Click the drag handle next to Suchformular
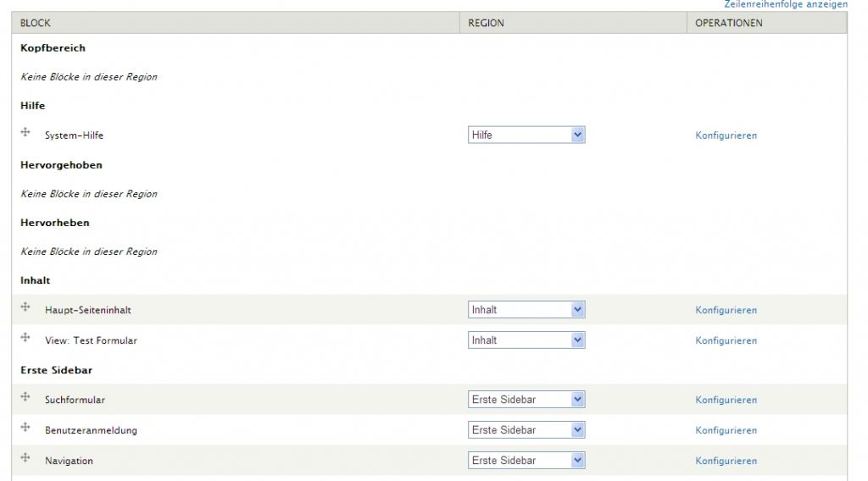Screen dimensions: 868x481 point(25,397)
